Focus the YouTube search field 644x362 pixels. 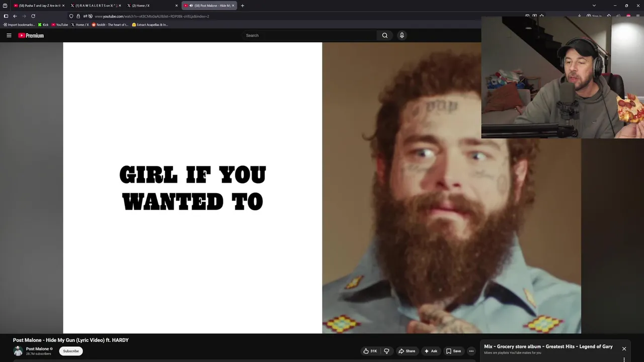point(309,35)
